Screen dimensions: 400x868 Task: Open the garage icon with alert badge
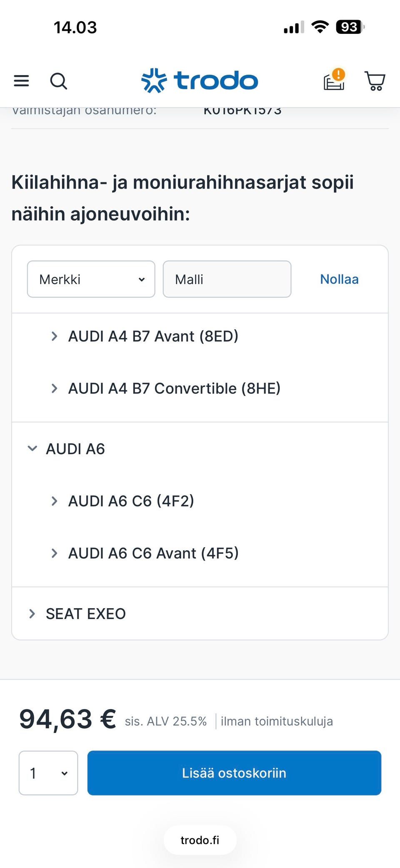[x=335, y=79]
